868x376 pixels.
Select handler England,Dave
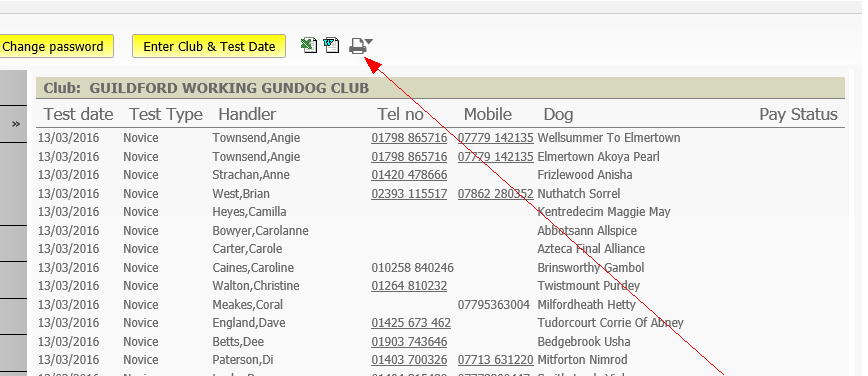pyautogui.click(x=249, y=323)
